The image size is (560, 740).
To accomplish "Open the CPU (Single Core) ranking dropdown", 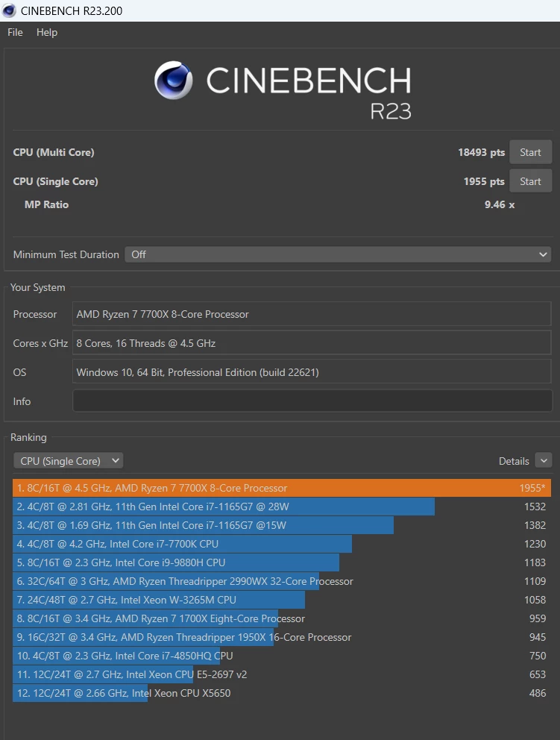I will tap(69, 460).
